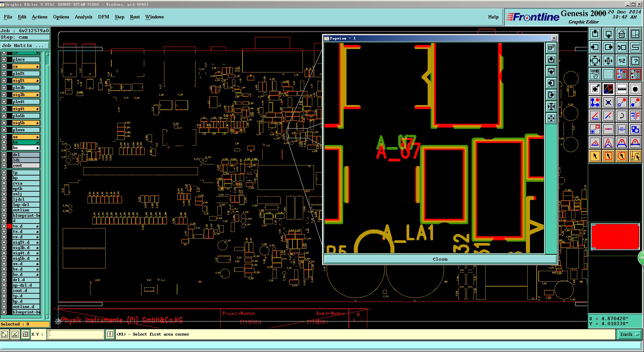Click the layer list scroll up arrow
This screenshot has height=352, width=644.
[x=47, y=54]
